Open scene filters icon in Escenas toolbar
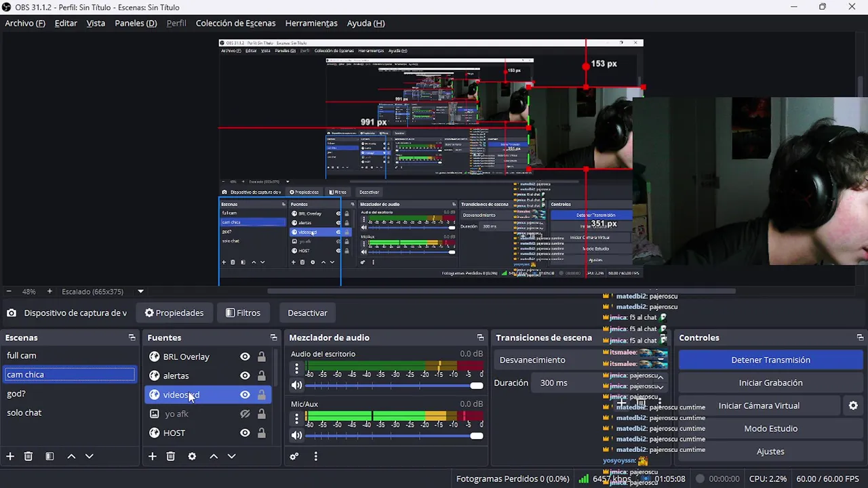The height and width of the screenshot is (488, 868). click(x=50, y=456)
